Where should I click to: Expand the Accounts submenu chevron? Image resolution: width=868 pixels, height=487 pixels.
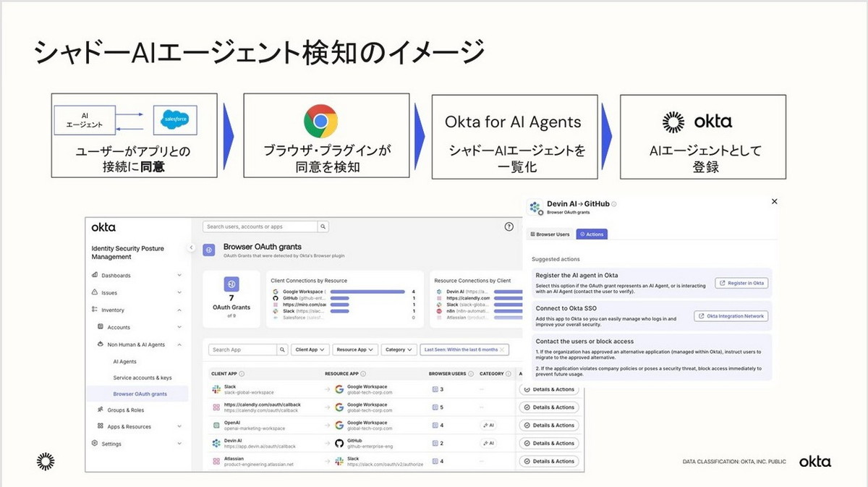pyautogui.click(x=179, y=327)
